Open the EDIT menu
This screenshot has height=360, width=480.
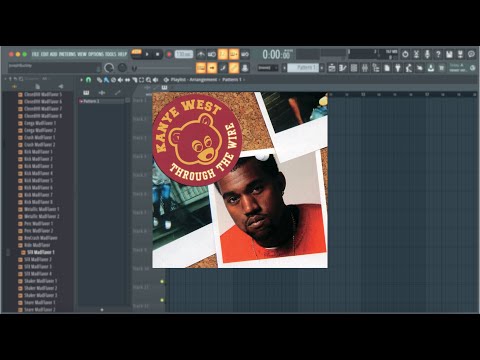pos(45,54)
